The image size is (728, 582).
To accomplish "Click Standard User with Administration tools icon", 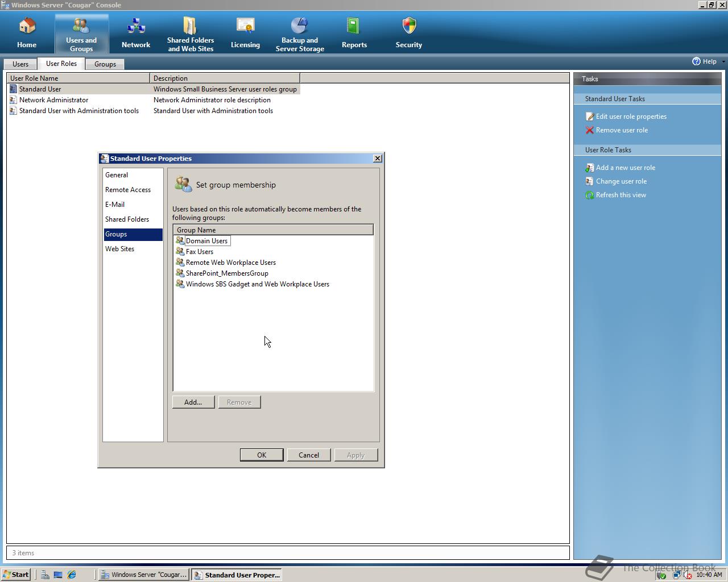I will pyautogui.click(x=13, y=111).
